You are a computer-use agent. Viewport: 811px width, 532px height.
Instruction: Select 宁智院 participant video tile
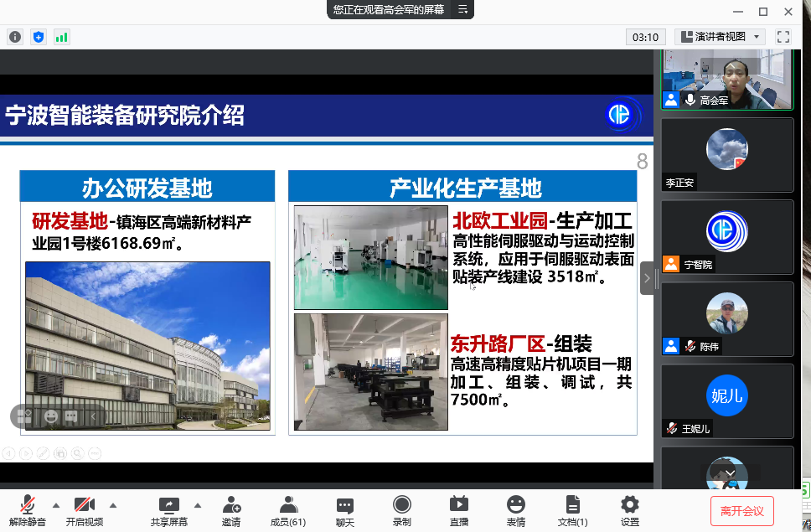[726, 237]
